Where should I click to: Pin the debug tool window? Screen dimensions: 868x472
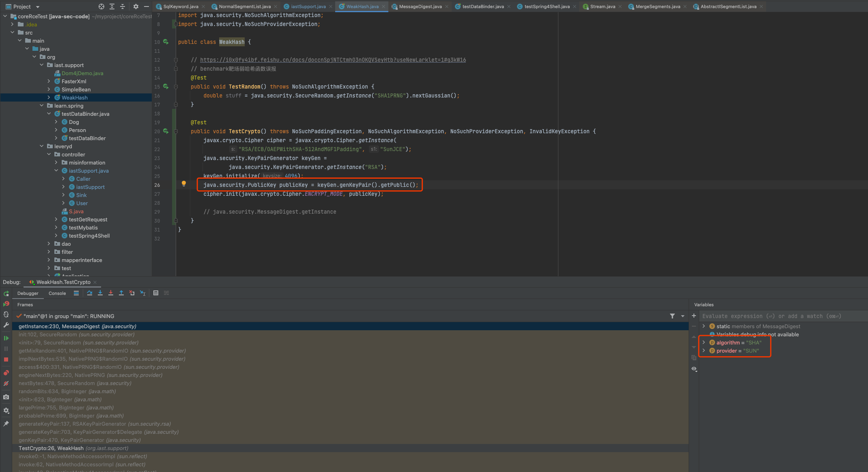point(6,424)
